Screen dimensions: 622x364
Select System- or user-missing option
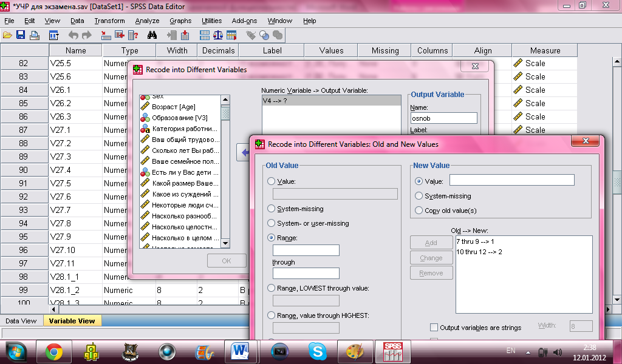[272, 223]
